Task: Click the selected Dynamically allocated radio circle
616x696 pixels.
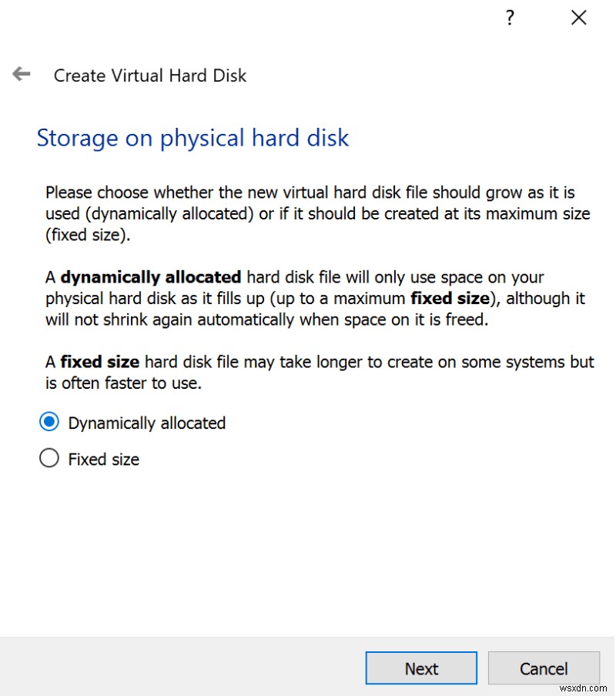Action: tap(49, 422)
